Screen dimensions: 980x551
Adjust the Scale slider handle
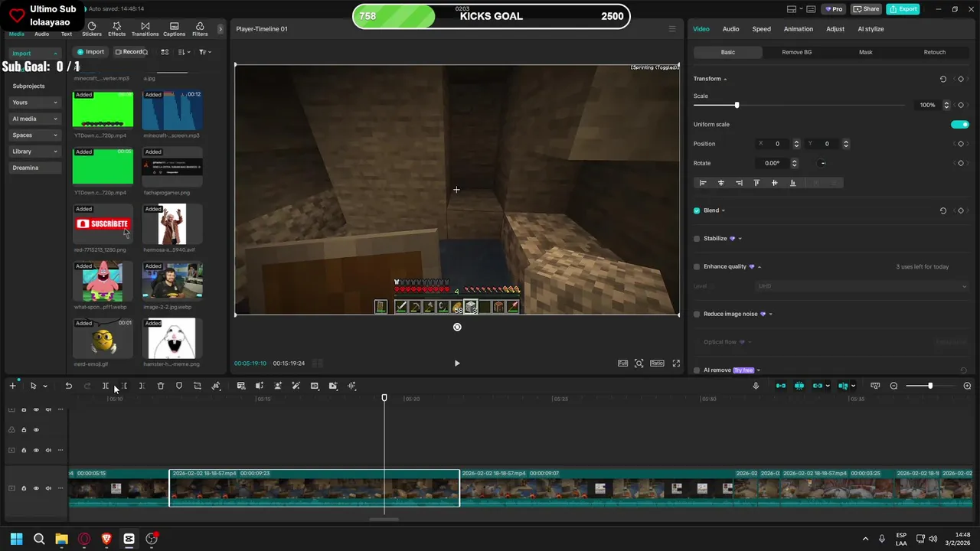(737, 105)
